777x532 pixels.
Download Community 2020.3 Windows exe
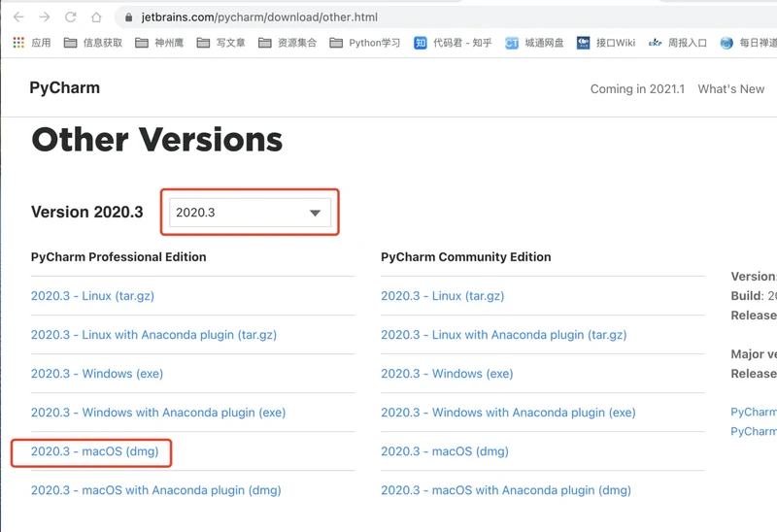[x=447, y=374]
